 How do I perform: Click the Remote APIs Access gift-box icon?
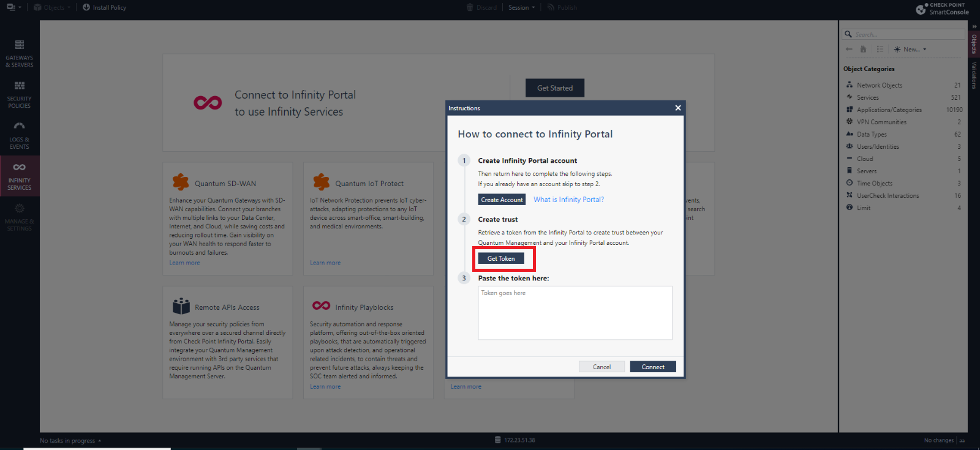(181, 306)
